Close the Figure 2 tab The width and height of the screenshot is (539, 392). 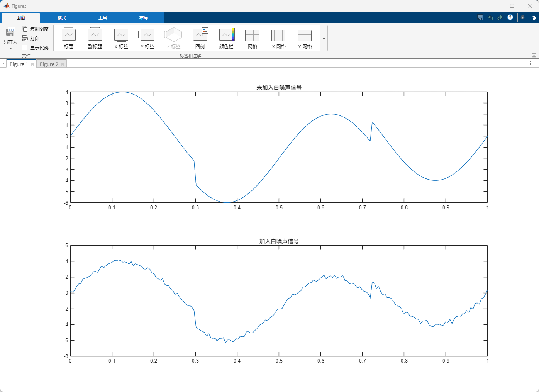pyautogui.click(x=63, y=64)
